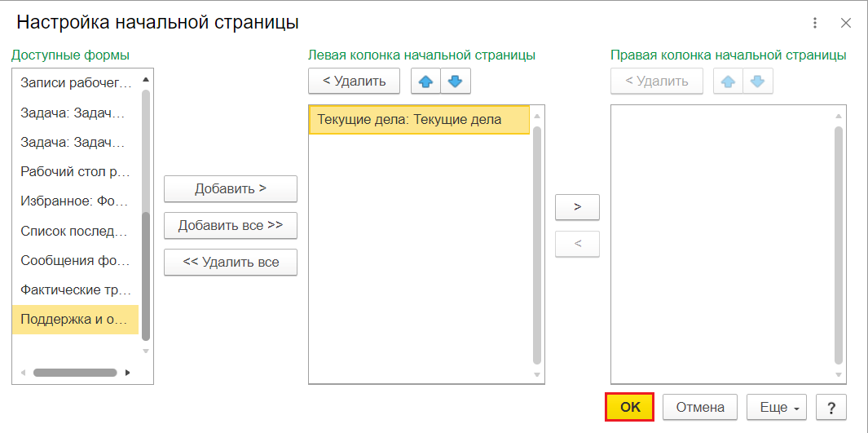Image resolution: width=868 pixels, height=433 pixels.
Task: Move left column item up with blue arrow
Action: (425, 82)
